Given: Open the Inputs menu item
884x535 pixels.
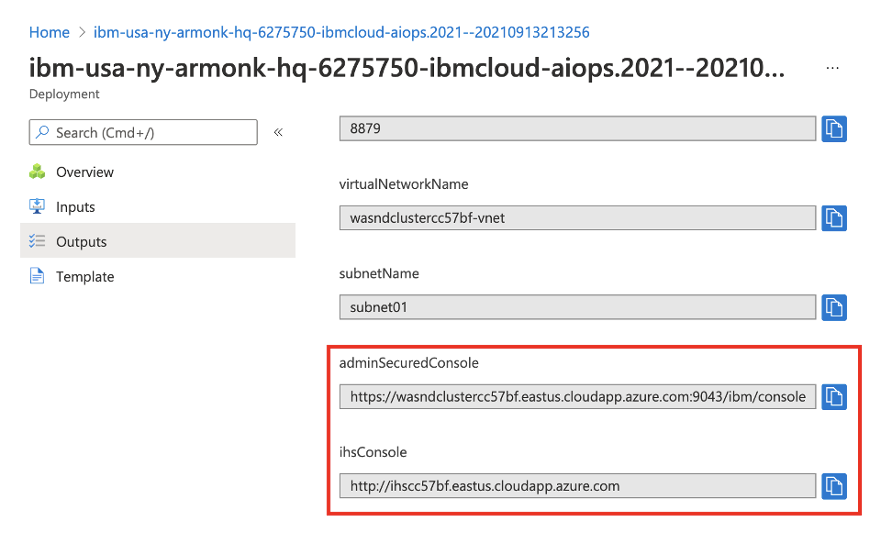Looking at the screenshot, I should tap(158, 207).
